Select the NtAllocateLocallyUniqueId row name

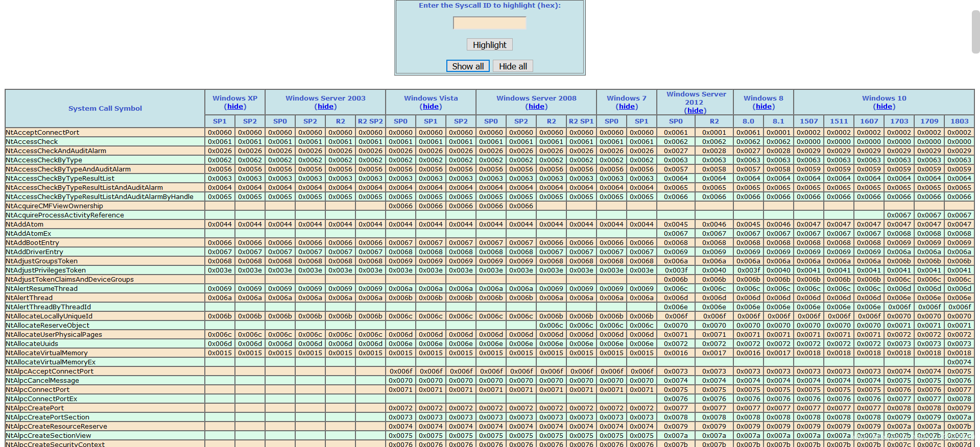tap(49, 316)
